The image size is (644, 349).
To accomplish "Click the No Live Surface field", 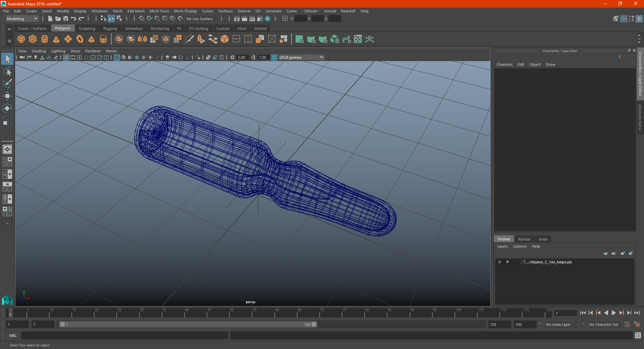I will [201, 19].
